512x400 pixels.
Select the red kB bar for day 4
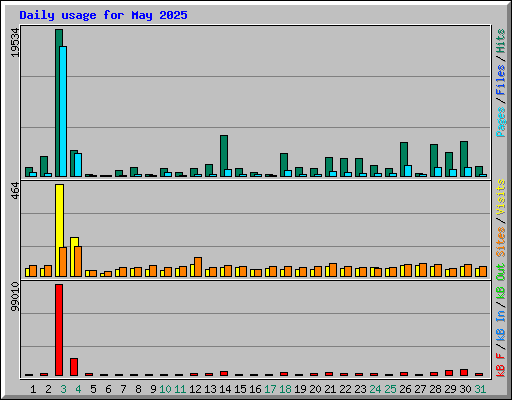(74, 367)
